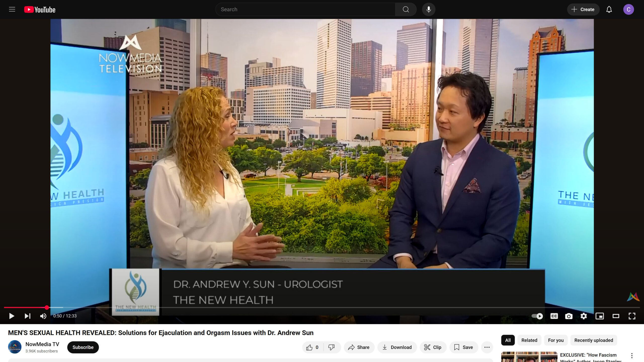Enter fullscreen mode
Viewport: 644px width, 362px height.
pyautogui.click(x=632, y=316)
